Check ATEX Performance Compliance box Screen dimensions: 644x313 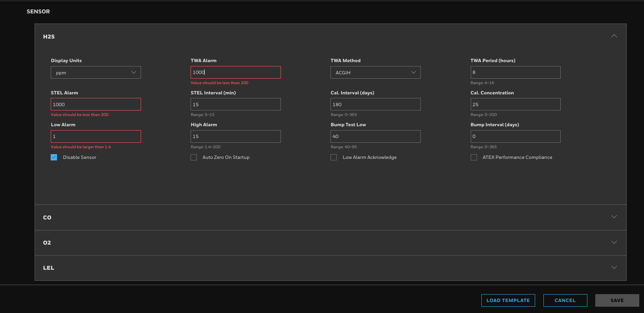pos(474,157)
